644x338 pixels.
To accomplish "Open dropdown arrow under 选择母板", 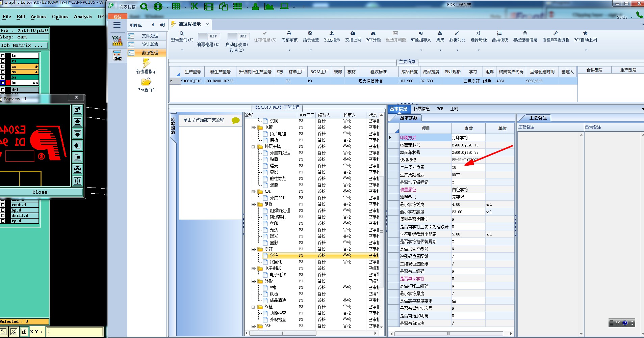I will pyautogui.click(x=479, y=50).
